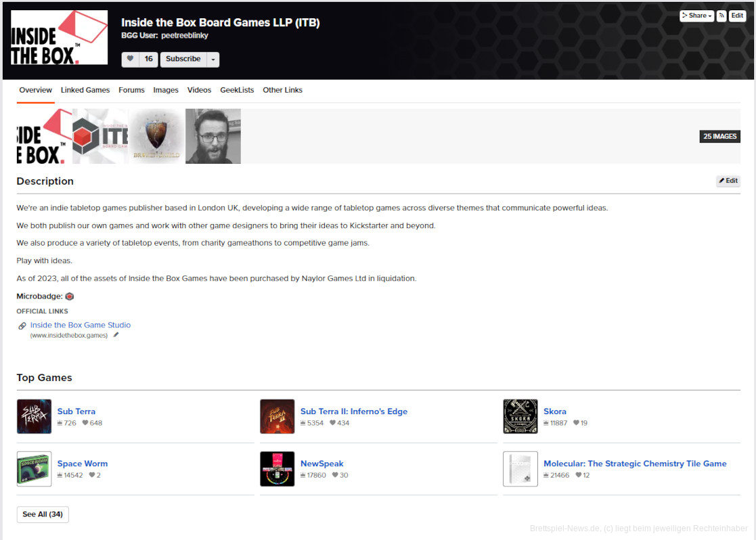Click pencil icon beside www.insidethebox.games
Image resolution: width=756 pixels, height=540 pixels.
pos(116,335)
